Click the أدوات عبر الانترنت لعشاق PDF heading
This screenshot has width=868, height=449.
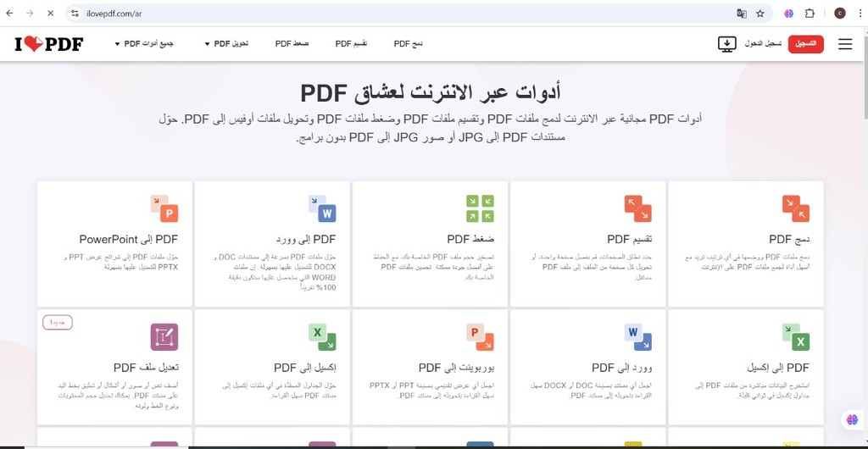(x=431, y=91)
